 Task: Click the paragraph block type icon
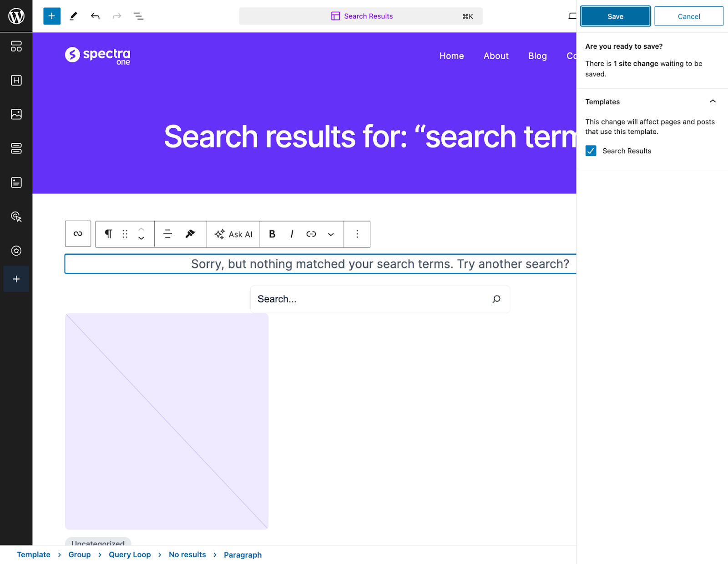point(108,234)
